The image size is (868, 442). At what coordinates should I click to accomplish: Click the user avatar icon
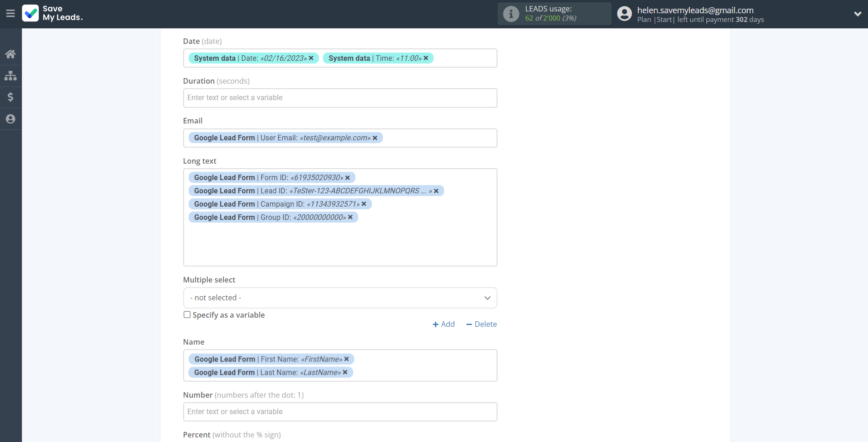(x=624, y=14)
